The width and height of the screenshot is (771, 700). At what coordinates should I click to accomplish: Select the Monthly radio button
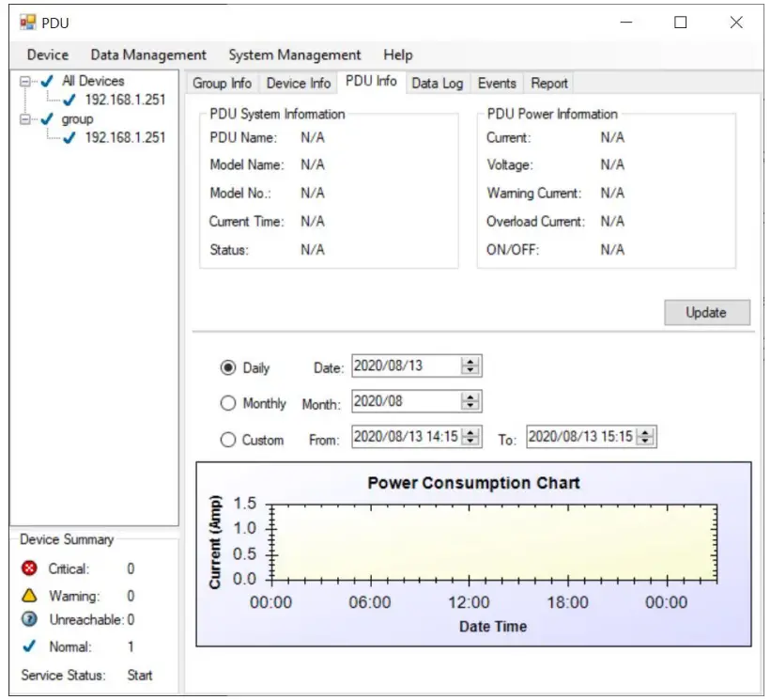click(x=227, y=403)
